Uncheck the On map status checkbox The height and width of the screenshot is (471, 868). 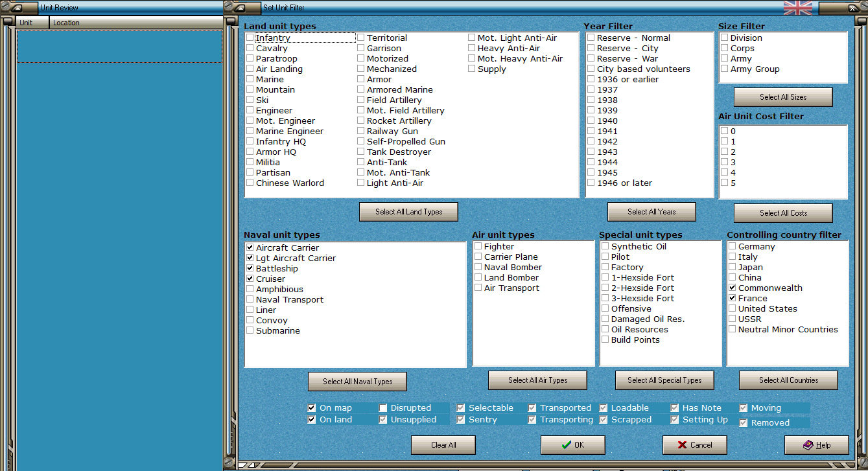pyautogui.click(x=312, y=408)
